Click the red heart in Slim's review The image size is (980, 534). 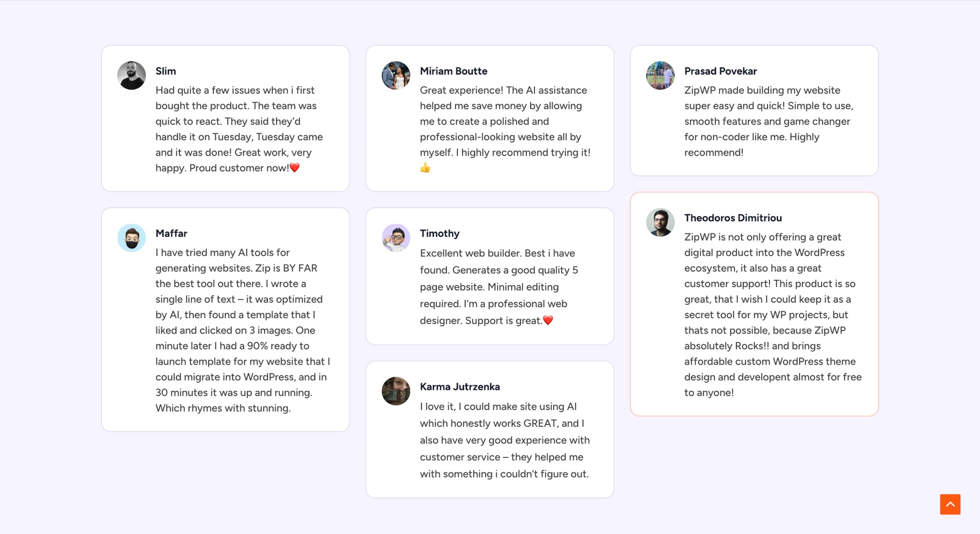[x=295, y=168]
